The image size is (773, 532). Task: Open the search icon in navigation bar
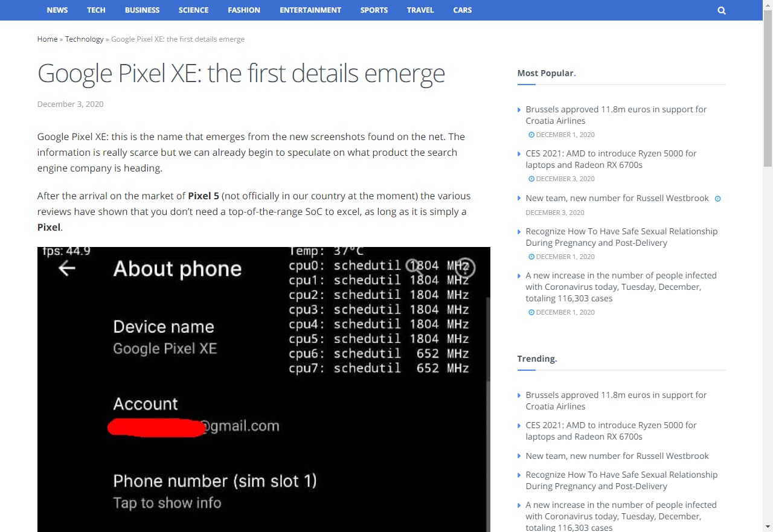pyautogui.click(x=722, y=10)
